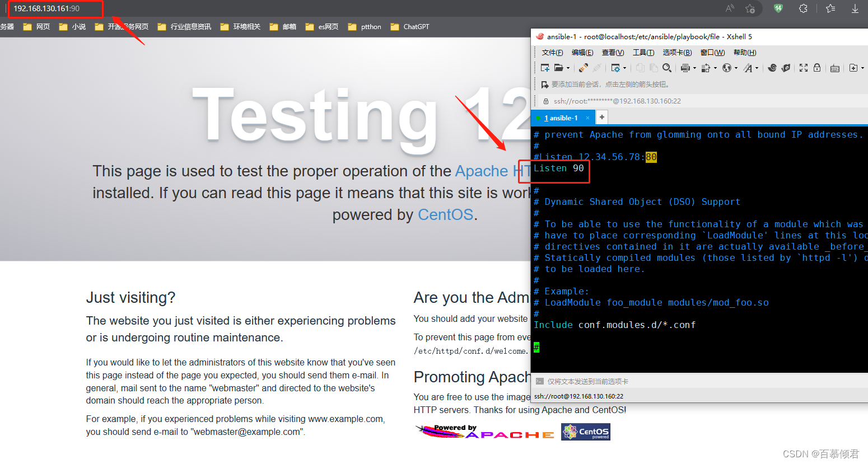Viewport: 868px width, 464px height.
Task: Open the 文件(F) menu in Xshell
Action: pos(552,53)
